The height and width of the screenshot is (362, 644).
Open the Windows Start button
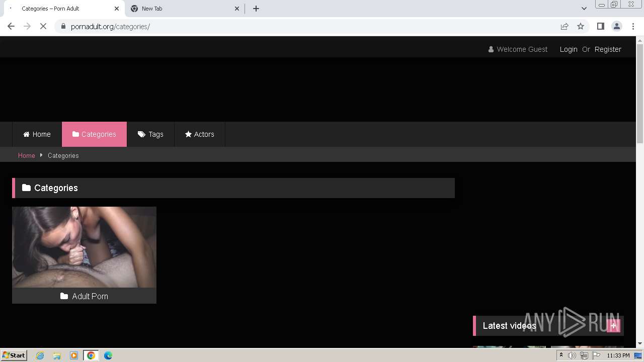14,355
